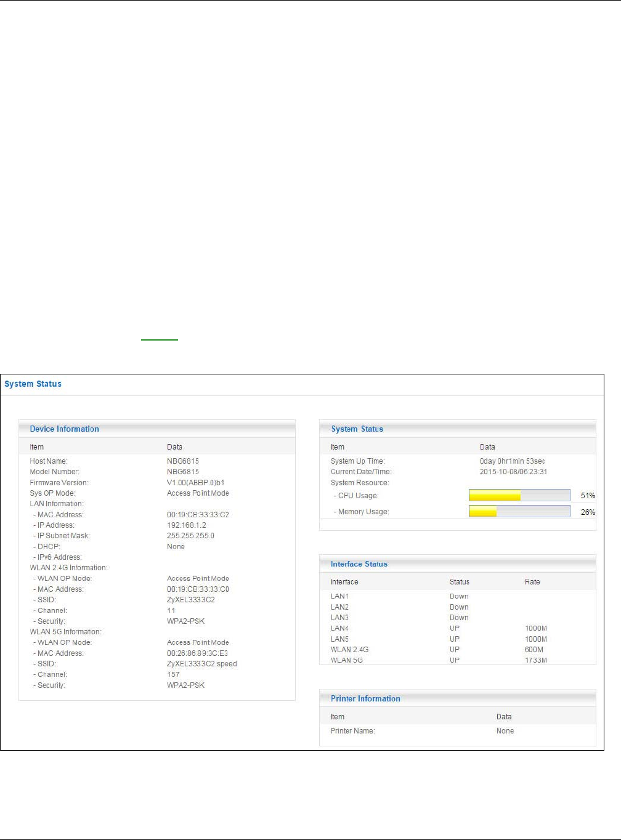Click the 600M rate value
The image size is (621, 840).
click(x=534, y=650)
